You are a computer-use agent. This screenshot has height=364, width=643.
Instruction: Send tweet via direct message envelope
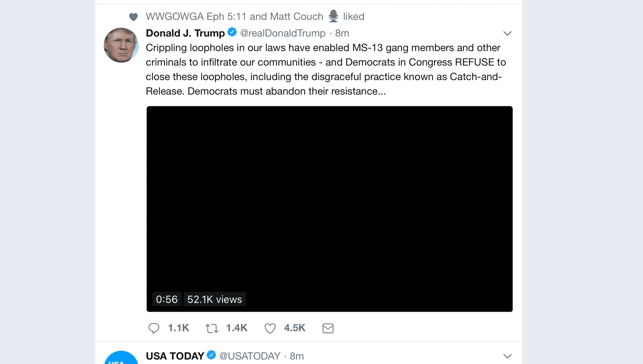point(328,328)
